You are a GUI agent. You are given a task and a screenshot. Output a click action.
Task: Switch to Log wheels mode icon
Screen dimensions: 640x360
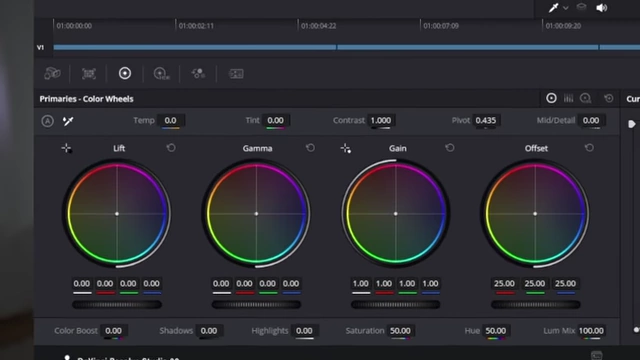586,98
